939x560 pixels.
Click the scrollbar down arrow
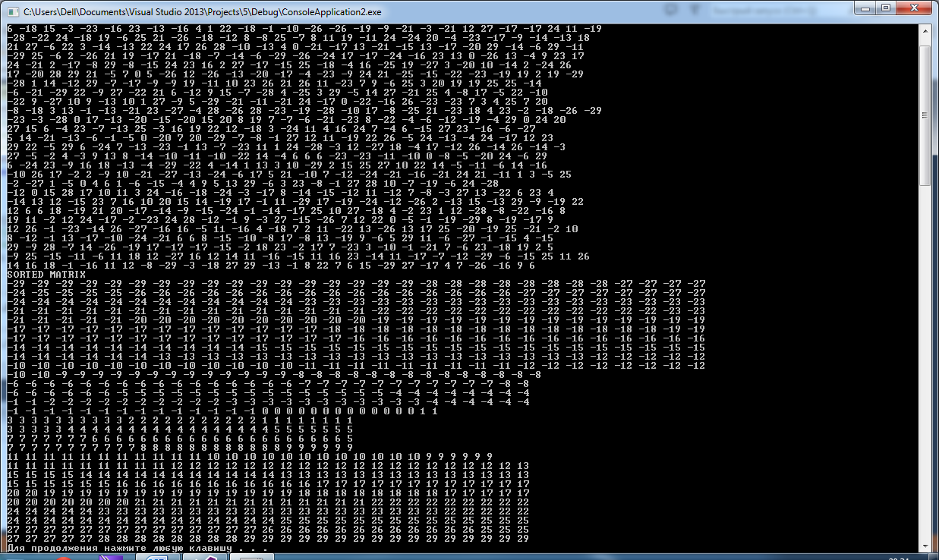[x=925, y=545]
